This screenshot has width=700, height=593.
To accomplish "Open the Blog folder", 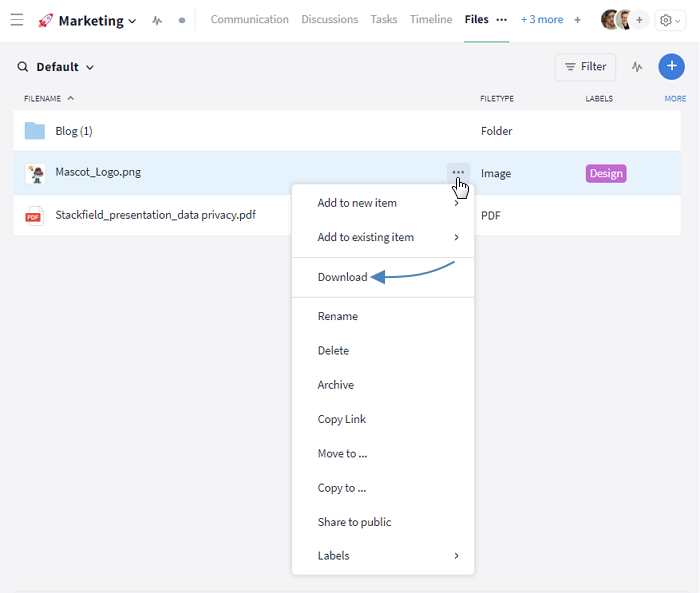I will point(74,131).
